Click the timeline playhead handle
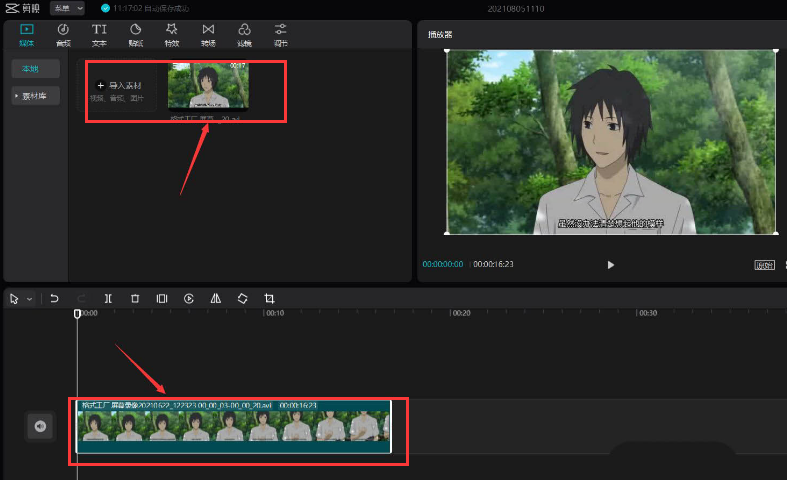 pos(77,314)
